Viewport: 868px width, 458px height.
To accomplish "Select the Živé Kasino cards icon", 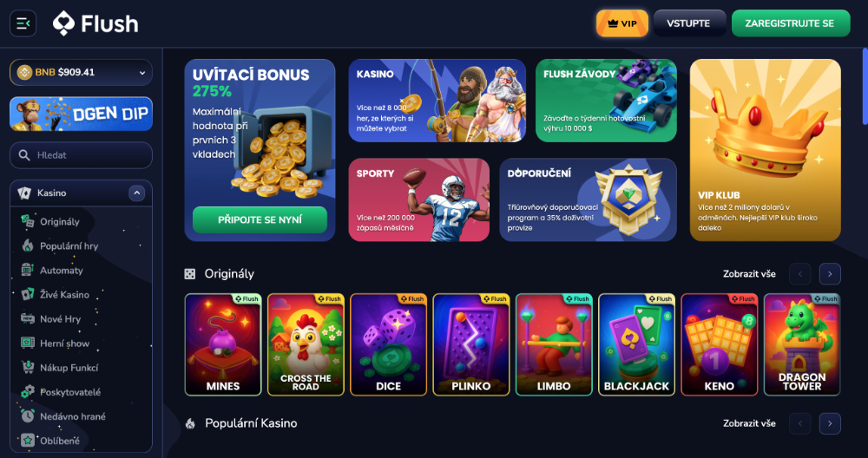I will click(28, 294).
